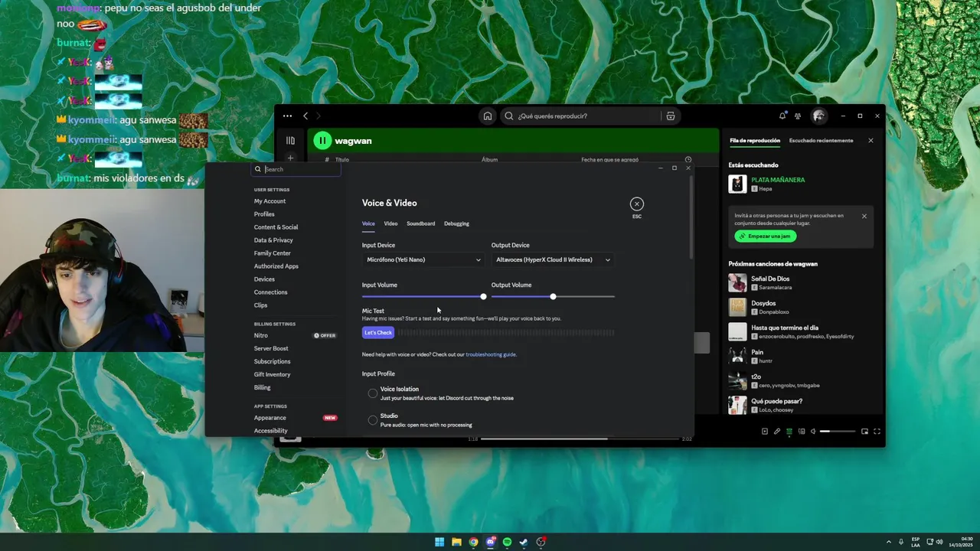Click the Señal De Dios queue thumbnail

737,283
